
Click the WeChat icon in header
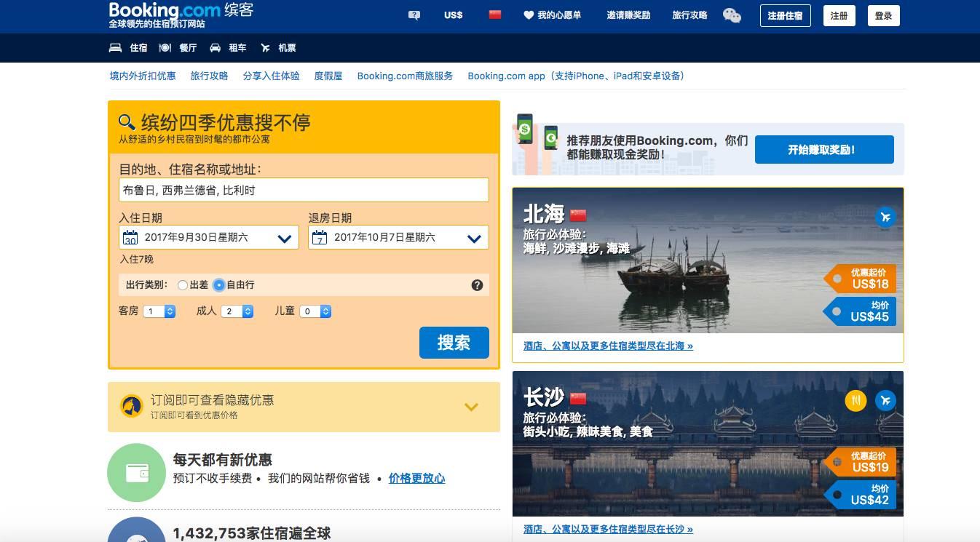(x=732, y=15)
